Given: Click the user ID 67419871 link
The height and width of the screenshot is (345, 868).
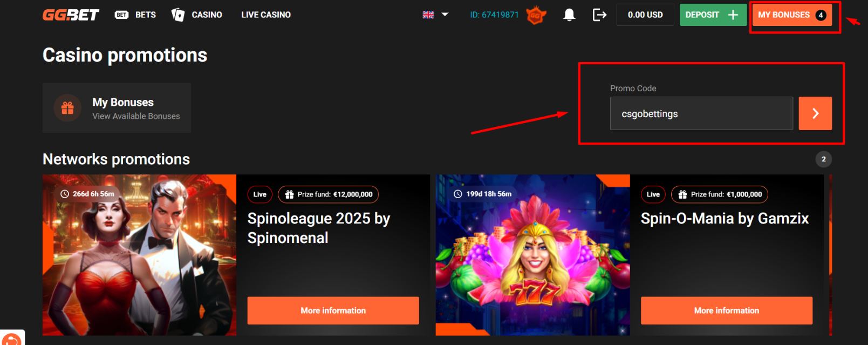Looking at the screenshot, I should (x=494, y=15).
